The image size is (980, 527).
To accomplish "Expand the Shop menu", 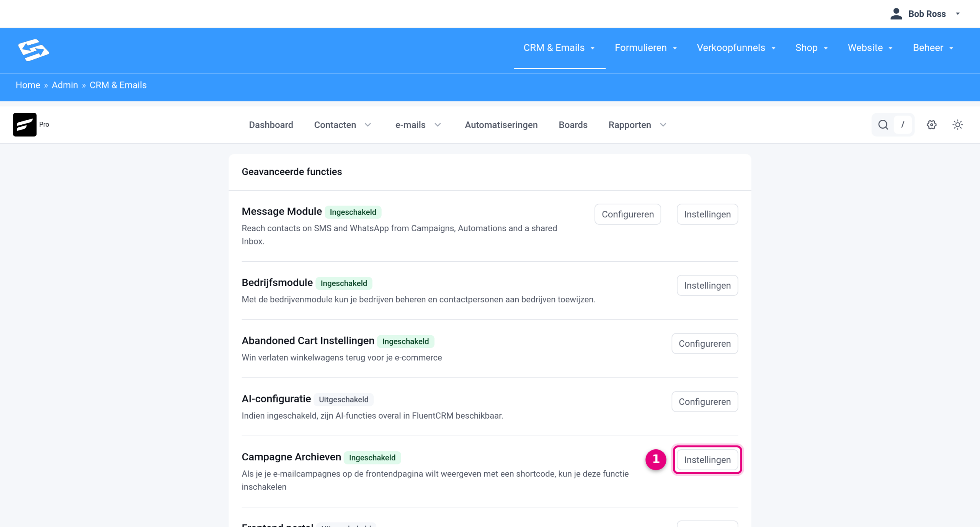I will click(x=812, y=48).
